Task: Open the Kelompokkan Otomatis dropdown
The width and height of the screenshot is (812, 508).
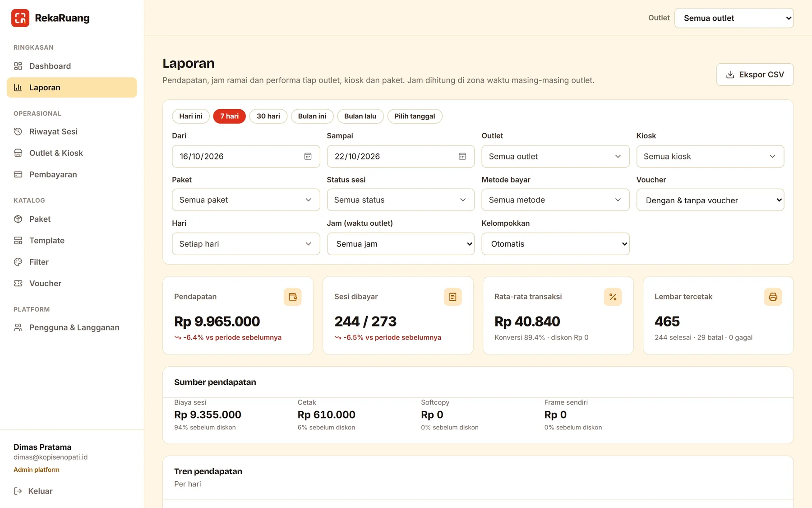Action: 555,244
